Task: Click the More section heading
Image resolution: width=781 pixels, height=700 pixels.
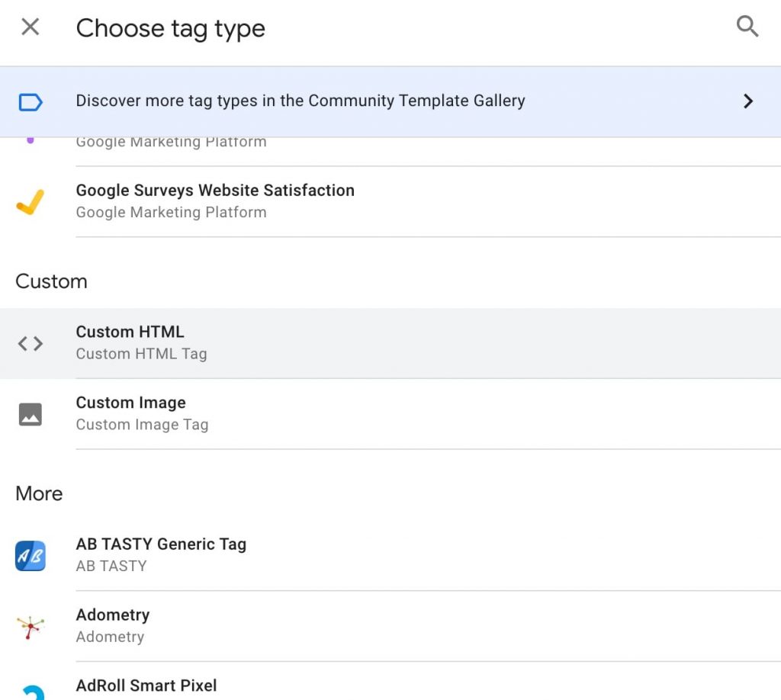Action: [38, 494]
